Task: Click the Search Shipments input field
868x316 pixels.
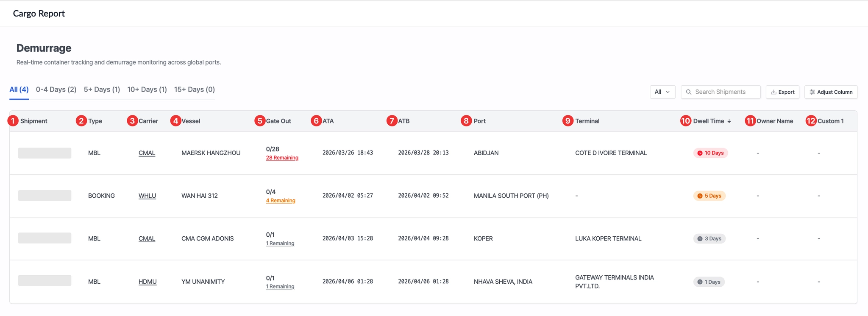Action: [725, 92]
